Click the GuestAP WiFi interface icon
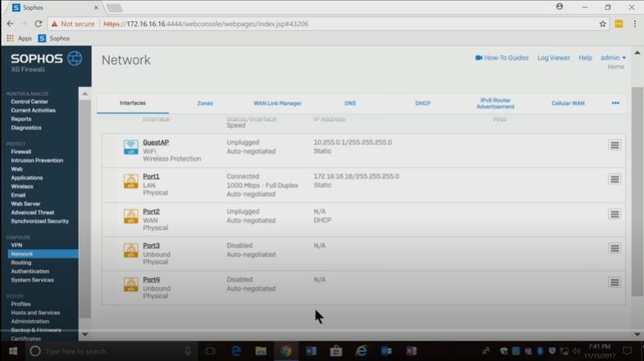644x361 pixels. (131, 147)
